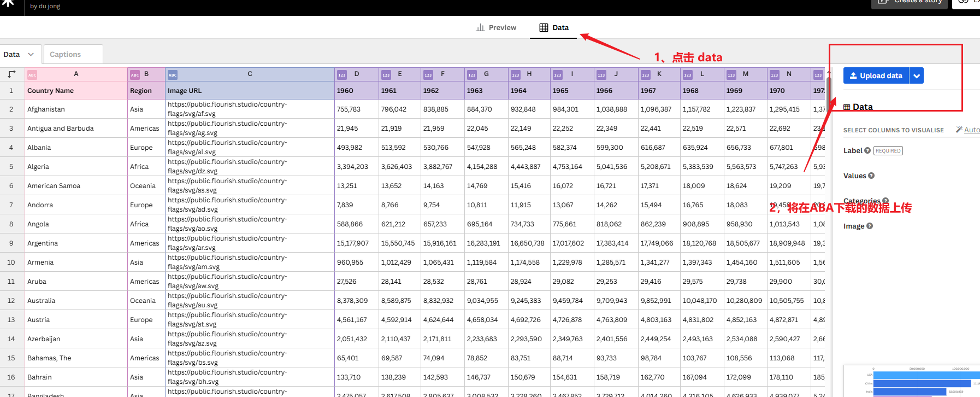This screenshot has width=980, height=397.
Task: Click the transpose icon at grid corner
Action: (x=11, y=74)
